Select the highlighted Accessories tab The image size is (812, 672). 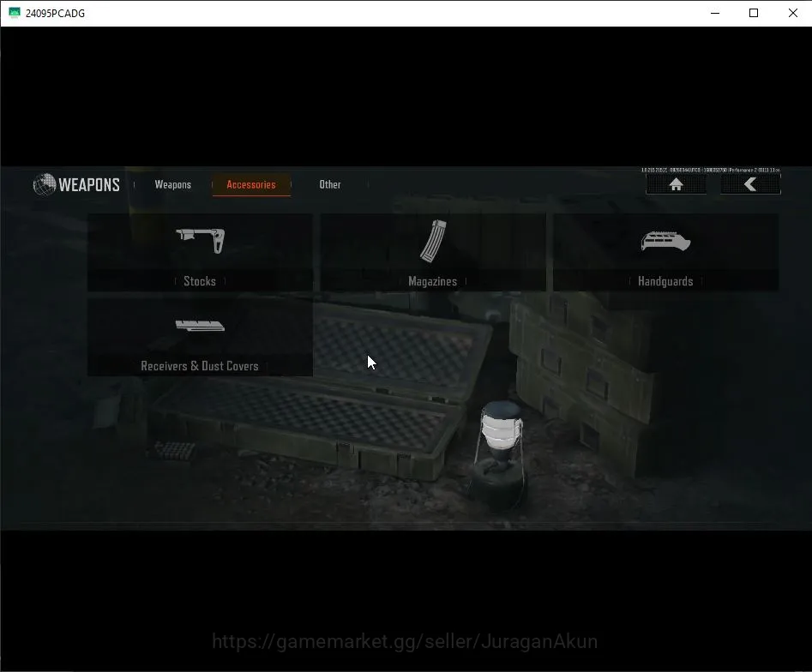(x=251, y=185)
